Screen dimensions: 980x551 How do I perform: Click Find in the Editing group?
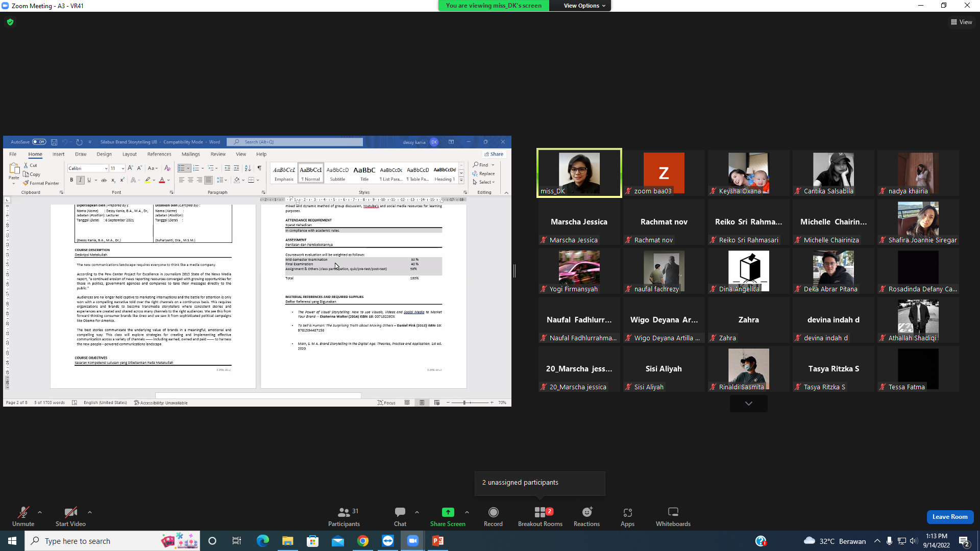click(483, 165)
